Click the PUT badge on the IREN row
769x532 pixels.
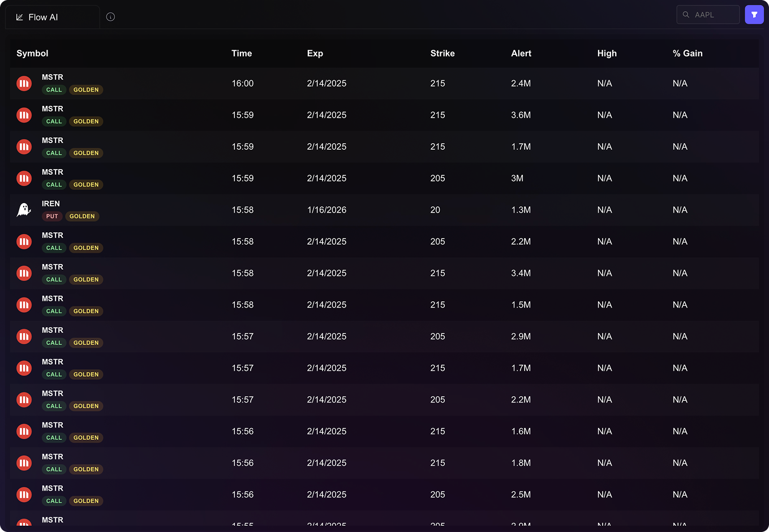[x=52, y=217]
